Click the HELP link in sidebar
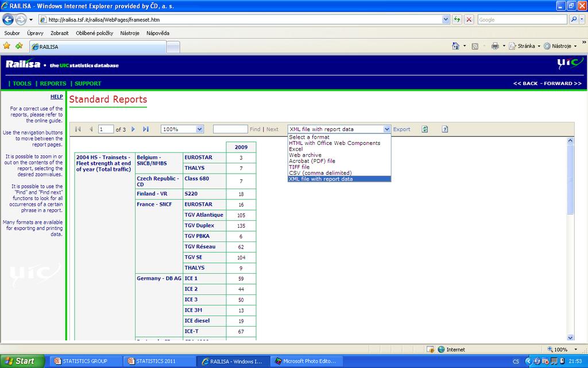588x368 pixels. pyautogui.click(x=57, y=97)
